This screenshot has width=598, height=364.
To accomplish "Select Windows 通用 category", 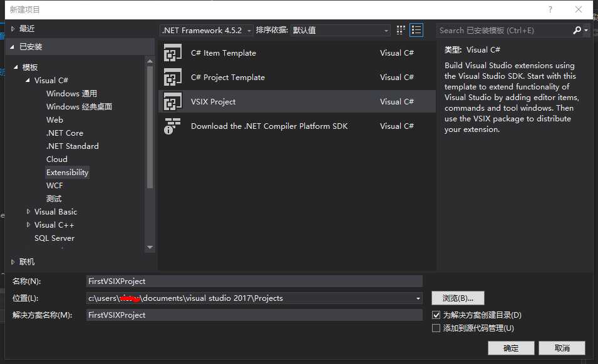I will (x=72, y=94).
